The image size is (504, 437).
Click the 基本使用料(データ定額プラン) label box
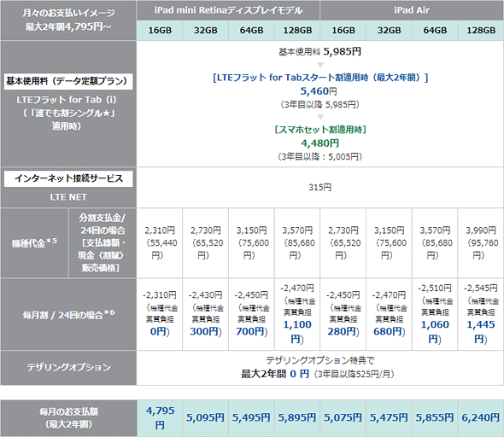tap(68, 81)
